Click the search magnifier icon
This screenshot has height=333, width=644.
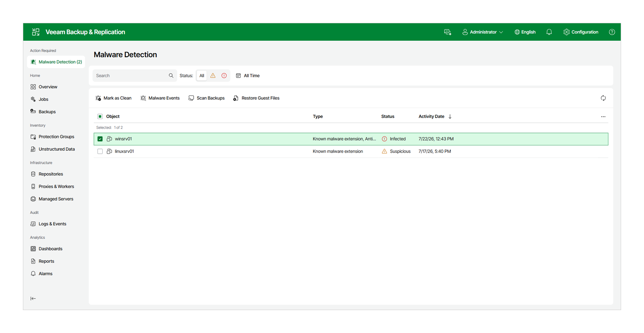click(171, 76)
